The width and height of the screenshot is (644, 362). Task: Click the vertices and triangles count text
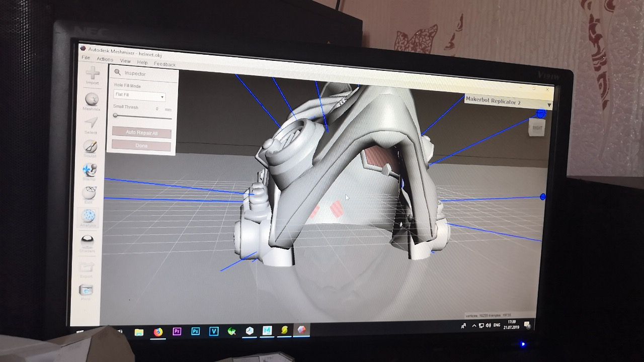(489, 316)
